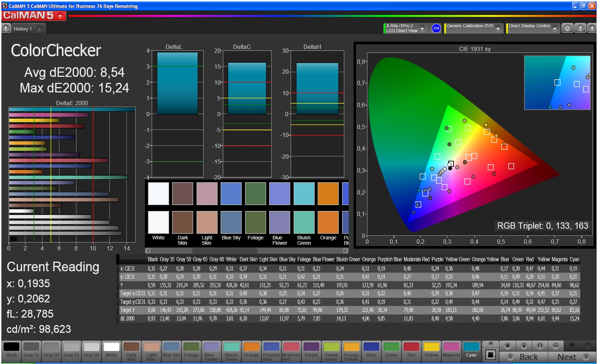Screen dimensions: 598x364
Task: Select the Orange patch in bottom strip
Action: tap(252, 351)
